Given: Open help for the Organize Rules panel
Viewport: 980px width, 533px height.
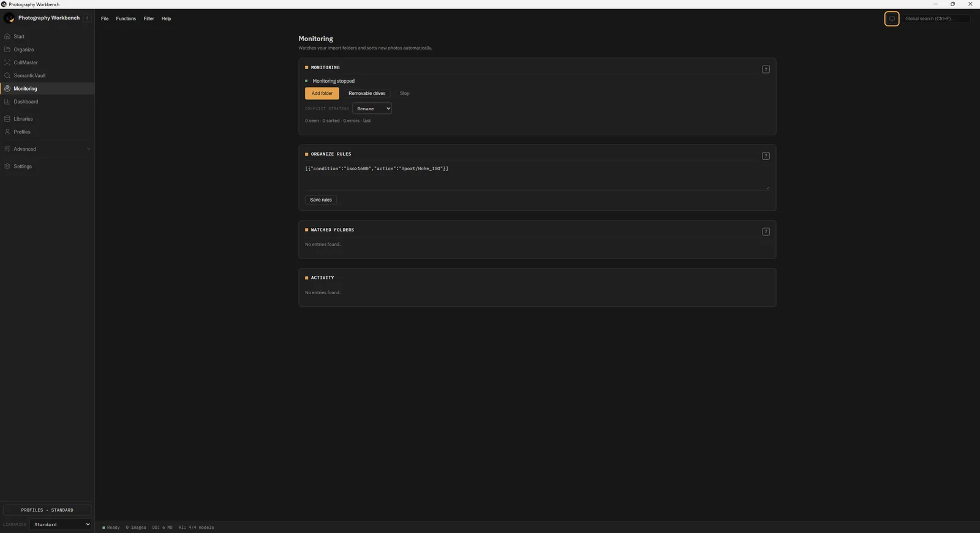Looking at the screenshot, I should tap(766, 156).
